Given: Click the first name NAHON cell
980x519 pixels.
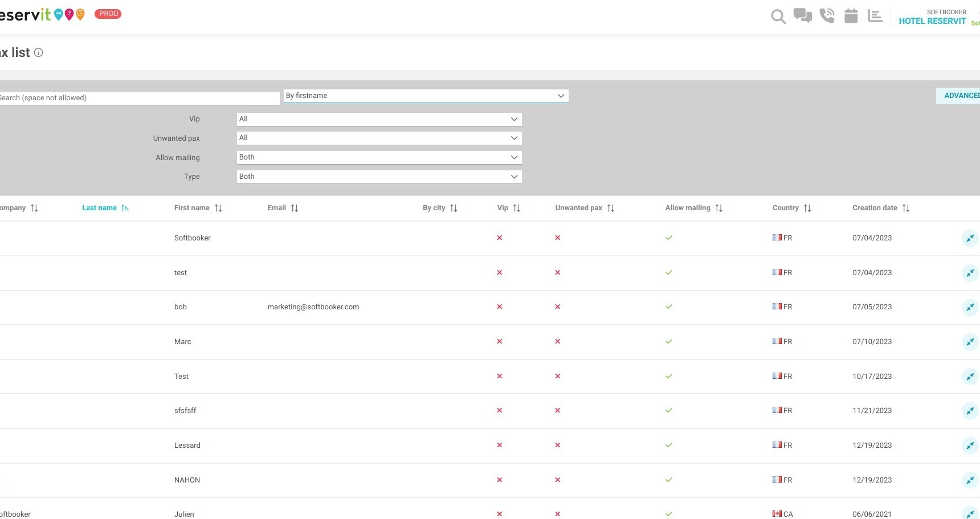Looking at the screenshot, I should point(187,480).
